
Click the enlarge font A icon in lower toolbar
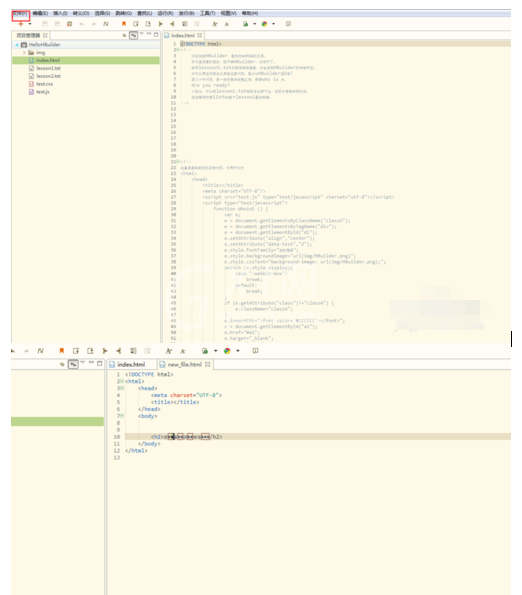point(169,351)
